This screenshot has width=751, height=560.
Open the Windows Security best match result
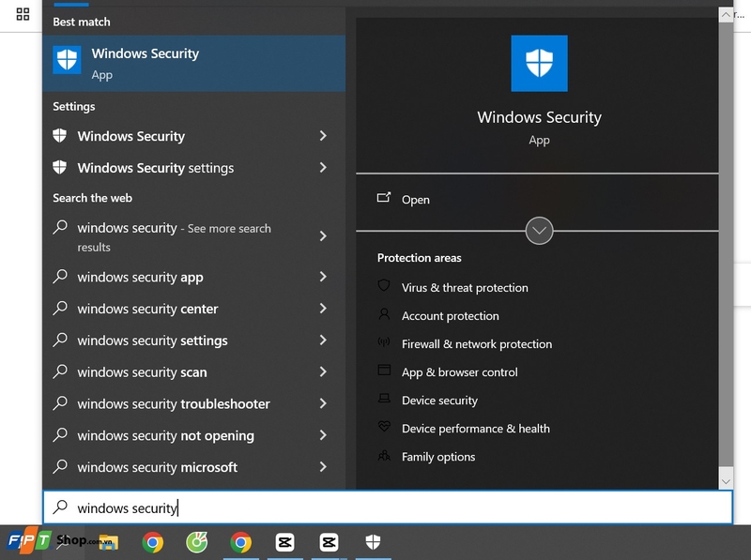(194, 63)
